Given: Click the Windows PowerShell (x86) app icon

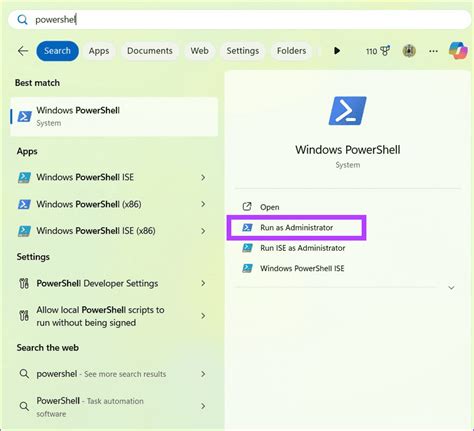Looking at the screenshot, I should (x=24, y=204).
